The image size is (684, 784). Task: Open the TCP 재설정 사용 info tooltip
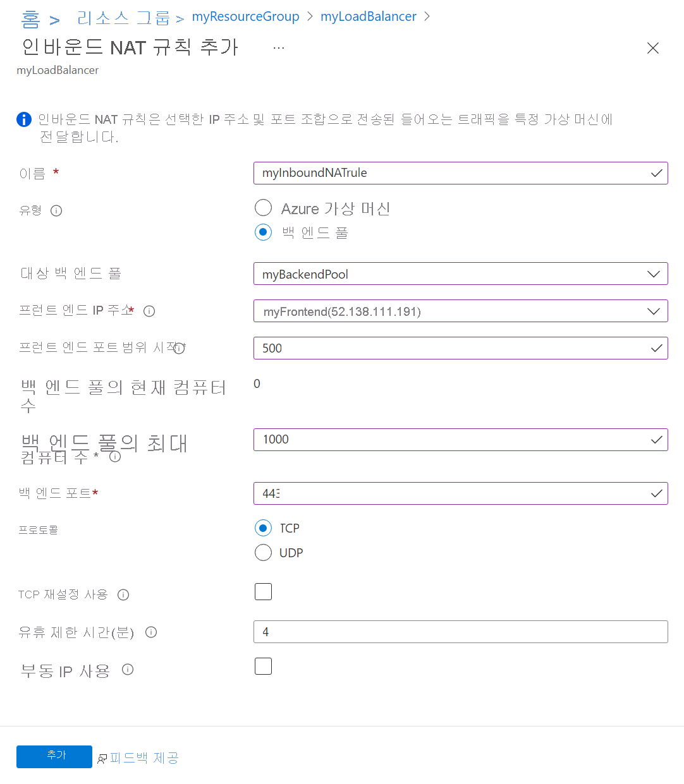click(x=123, y=594)
